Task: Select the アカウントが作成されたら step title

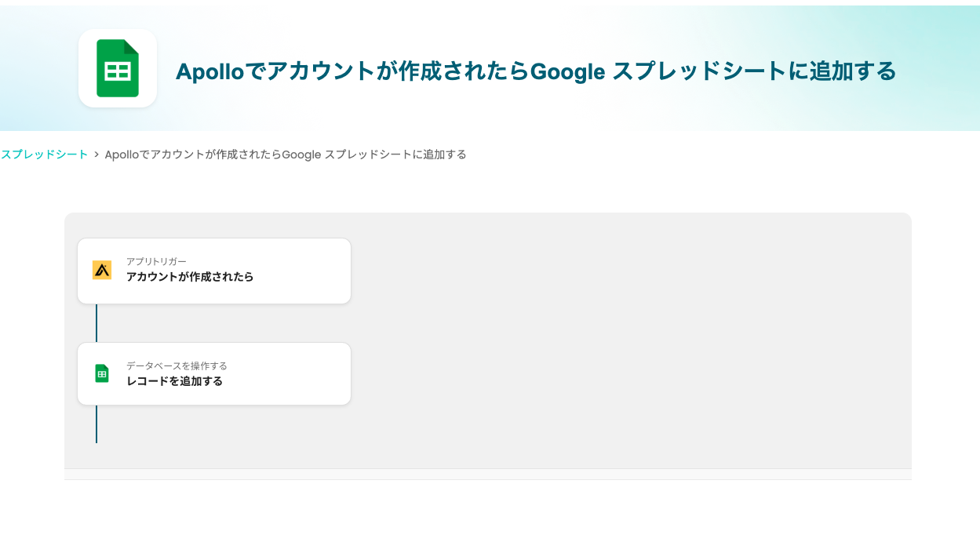Action: (190, 277)
